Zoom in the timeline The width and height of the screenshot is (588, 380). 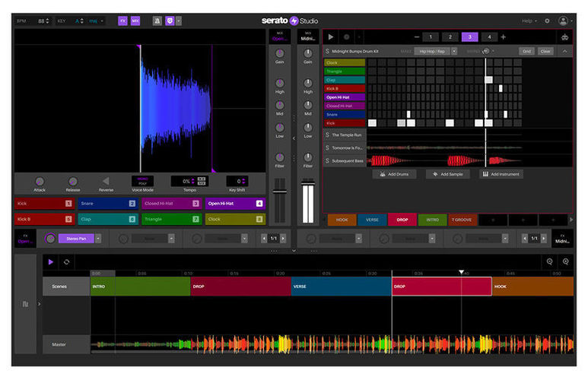coord(565,262)
